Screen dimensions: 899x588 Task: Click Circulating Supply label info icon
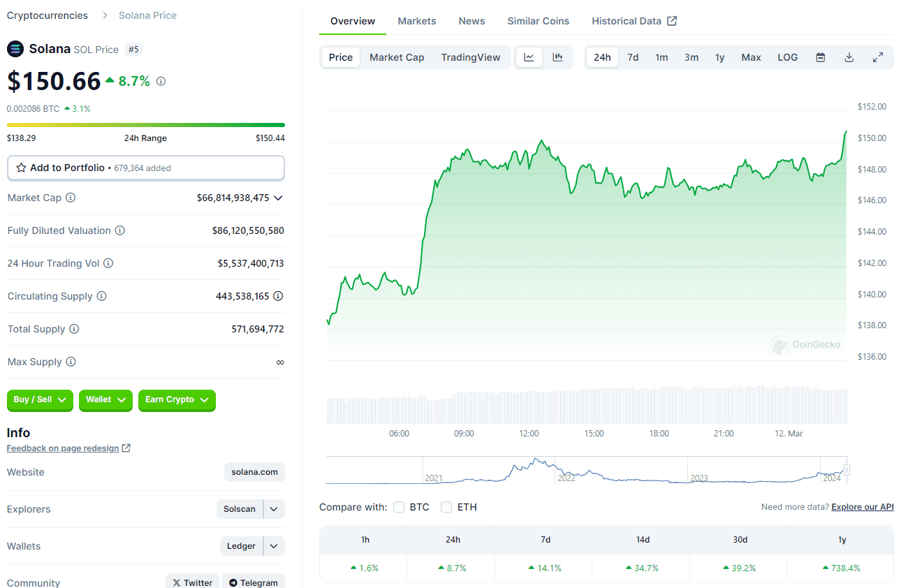pos(102,296)
